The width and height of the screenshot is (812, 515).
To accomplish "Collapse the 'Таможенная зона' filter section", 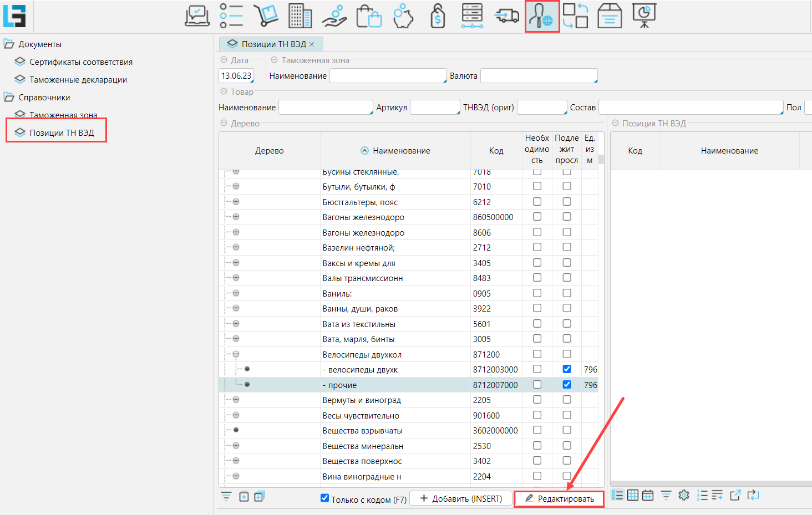I will (274, 60).
